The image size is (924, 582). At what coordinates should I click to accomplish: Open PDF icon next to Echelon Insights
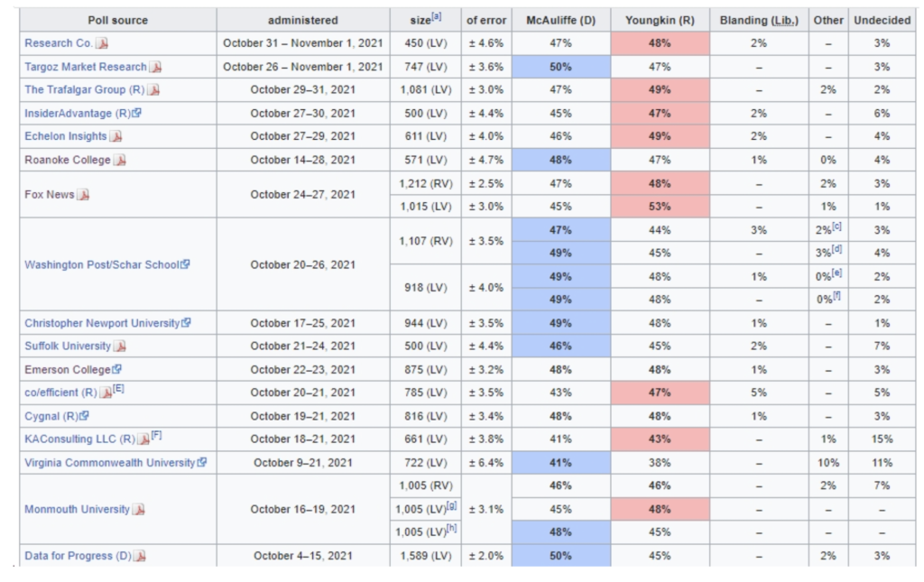(116, 137)
